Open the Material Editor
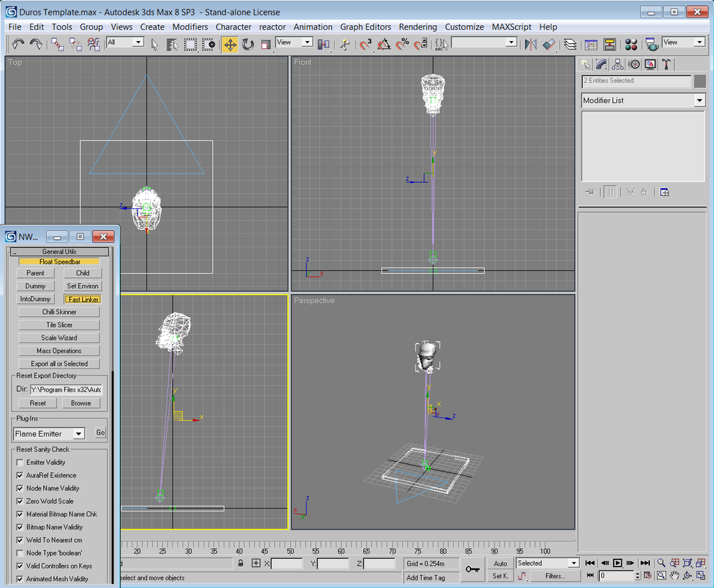Viewport: 714px width, 588px height. tap(630, 44)
